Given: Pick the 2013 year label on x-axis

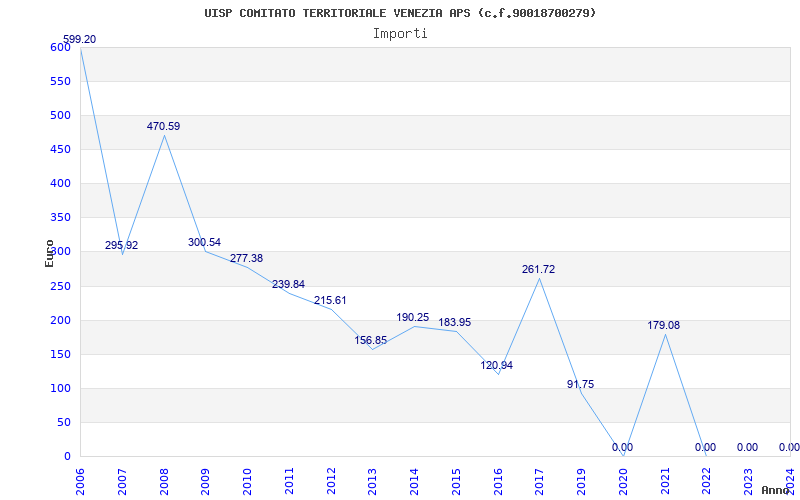Looking at the screenshot, I should (373, 481).
